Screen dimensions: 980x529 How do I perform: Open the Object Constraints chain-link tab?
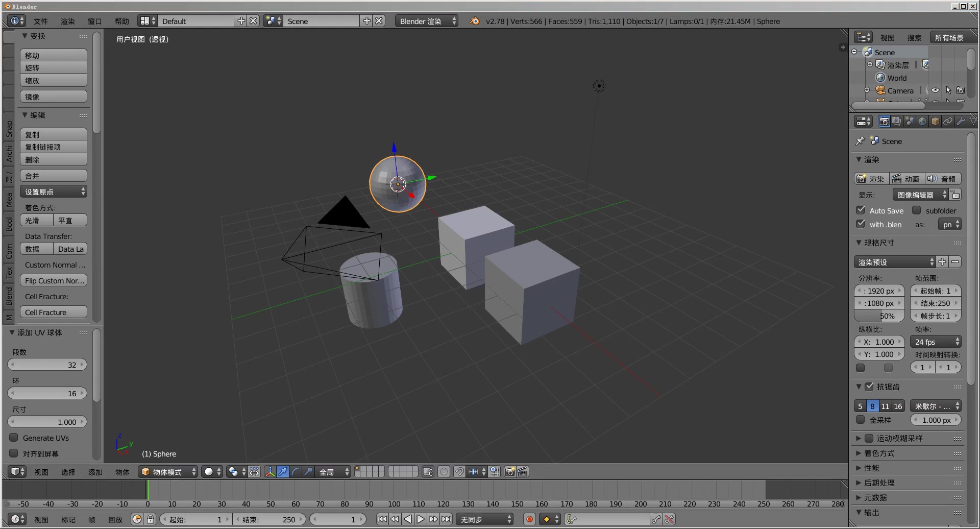(x=947, y=121)
